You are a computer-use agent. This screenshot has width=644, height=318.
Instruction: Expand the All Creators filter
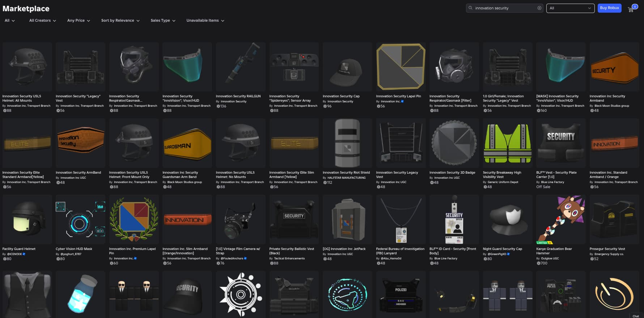[x=42, y=21]
